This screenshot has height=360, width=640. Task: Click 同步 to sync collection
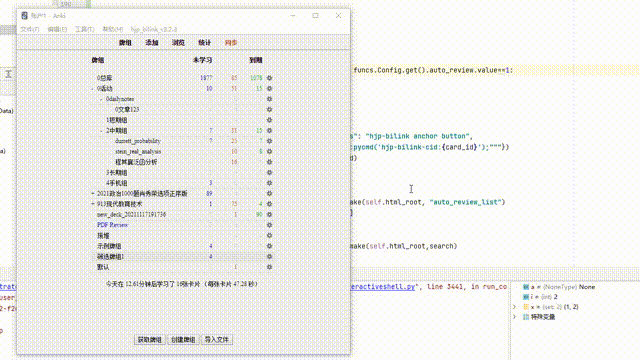point(231,43)
